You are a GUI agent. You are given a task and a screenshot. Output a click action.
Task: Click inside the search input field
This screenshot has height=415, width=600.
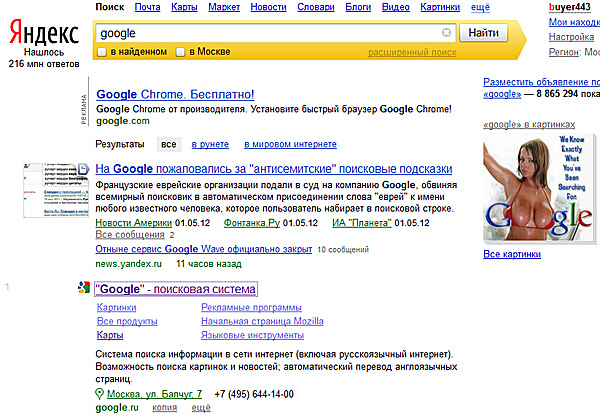click(x=268, y=33)
